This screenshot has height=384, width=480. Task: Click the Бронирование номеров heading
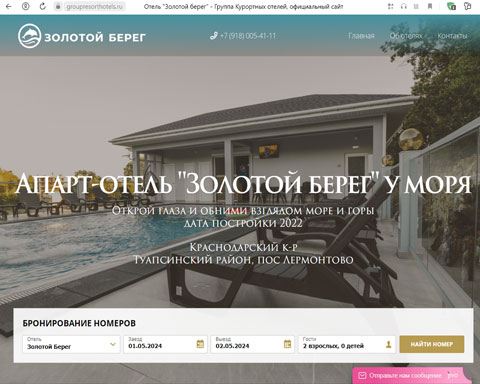[79, 323]
